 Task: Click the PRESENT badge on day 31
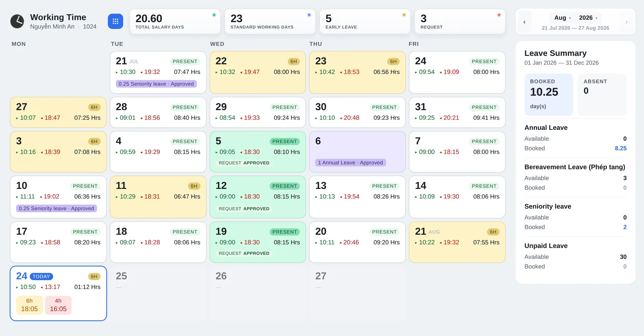tap(484, 107)
